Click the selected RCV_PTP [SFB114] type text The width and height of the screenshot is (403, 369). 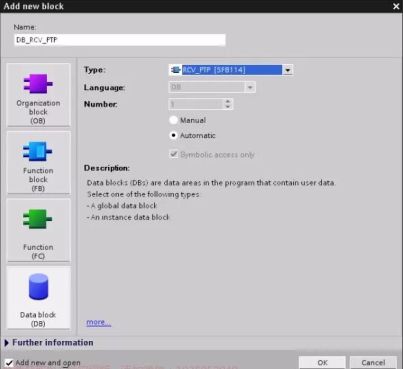[x=214, y=70]
